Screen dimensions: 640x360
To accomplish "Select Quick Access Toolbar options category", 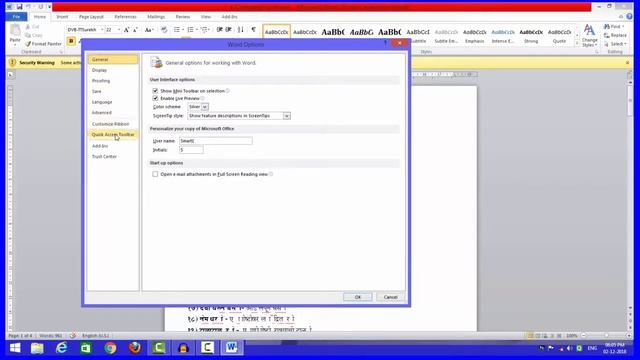I will point(113,134).
